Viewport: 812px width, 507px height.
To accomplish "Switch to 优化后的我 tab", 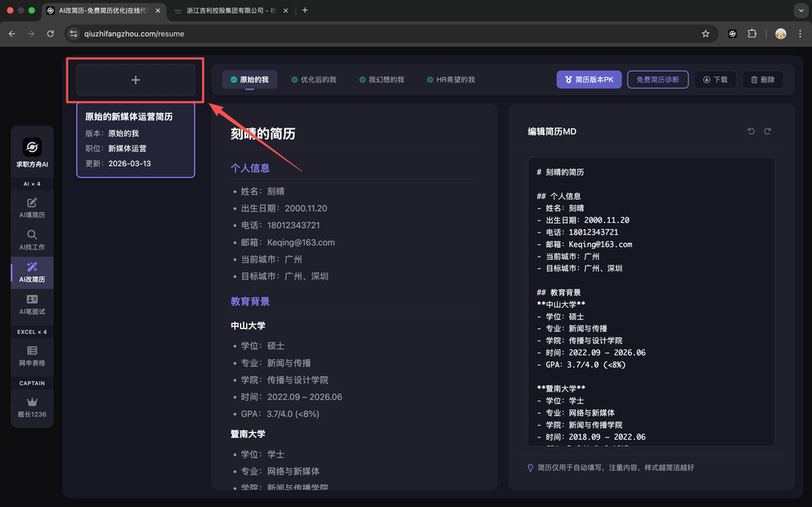I will point(313,80).
